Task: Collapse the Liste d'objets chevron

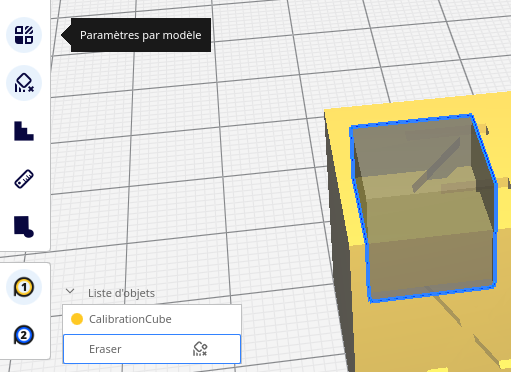Action: click(x=70, y=291)
